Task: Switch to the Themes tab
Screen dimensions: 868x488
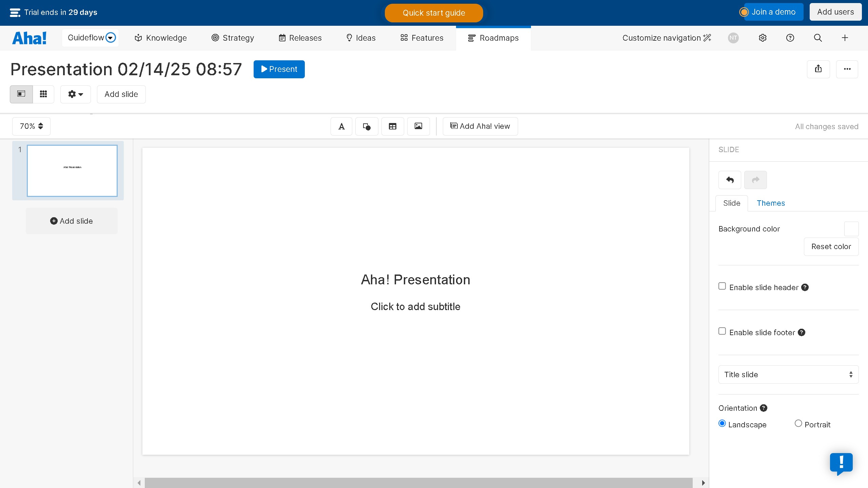Action: [x=771, y=203]
